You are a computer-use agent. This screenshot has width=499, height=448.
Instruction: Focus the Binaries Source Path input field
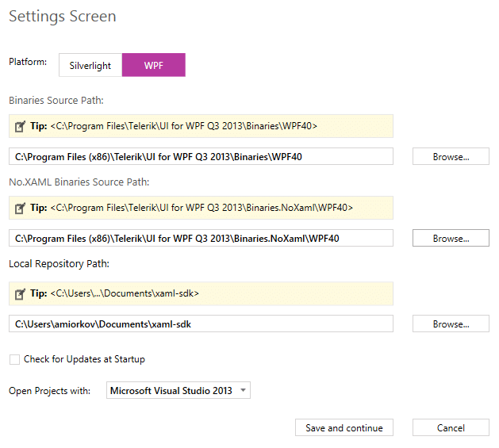201,156
